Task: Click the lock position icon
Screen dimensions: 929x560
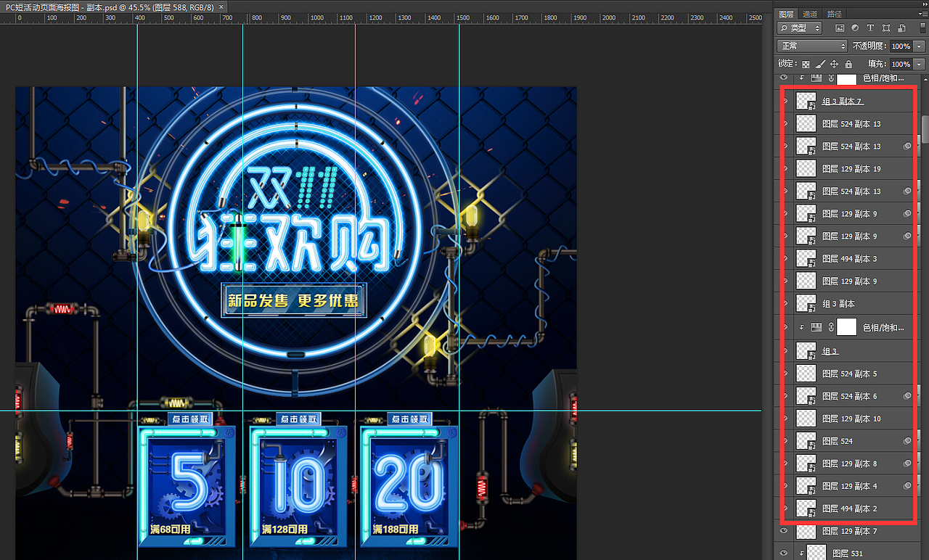Action: (x=834, y=64)
